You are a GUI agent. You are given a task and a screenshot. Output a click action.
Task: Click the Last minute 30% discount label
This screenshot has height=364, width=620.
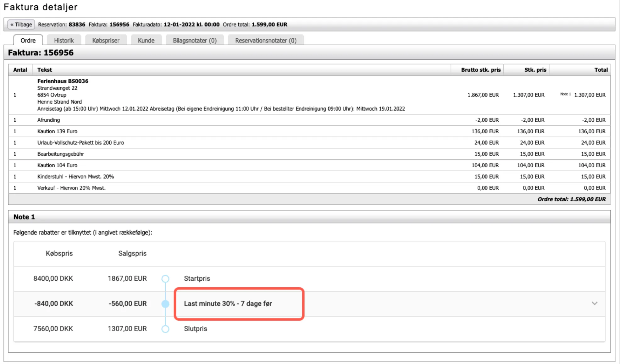coord(228,304)
